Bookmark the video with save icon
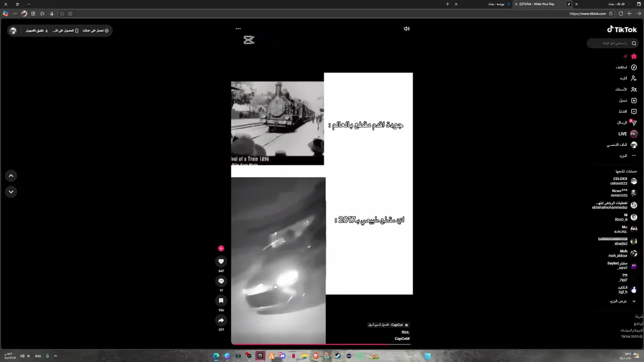The height and width of the screenshot is (362, 644). pyautogui.click(x=221, y=301)
